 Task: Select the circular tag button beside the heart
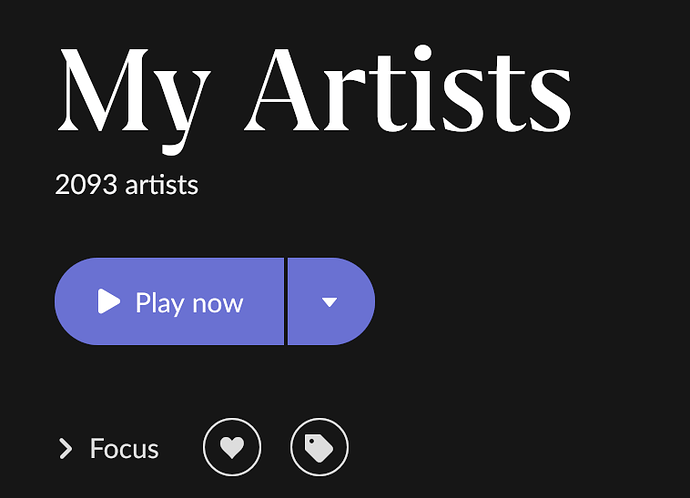tap(319, 447)
